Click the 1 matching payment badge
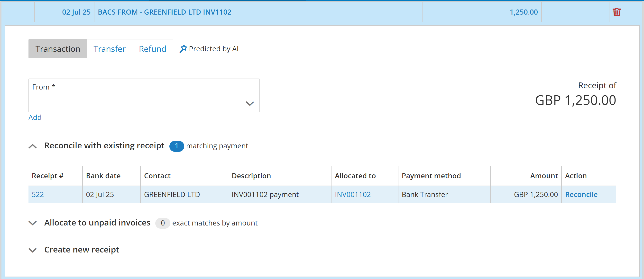 [176, 146]
